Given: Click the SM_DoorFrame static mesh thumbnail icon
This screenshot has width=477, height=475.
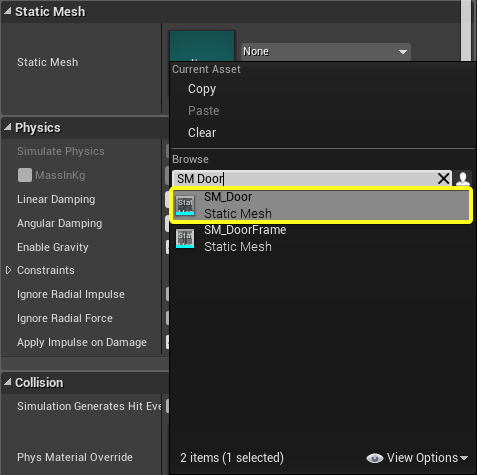Looking at the screenshot, I should pyautogui.click(x=185, y=238).
